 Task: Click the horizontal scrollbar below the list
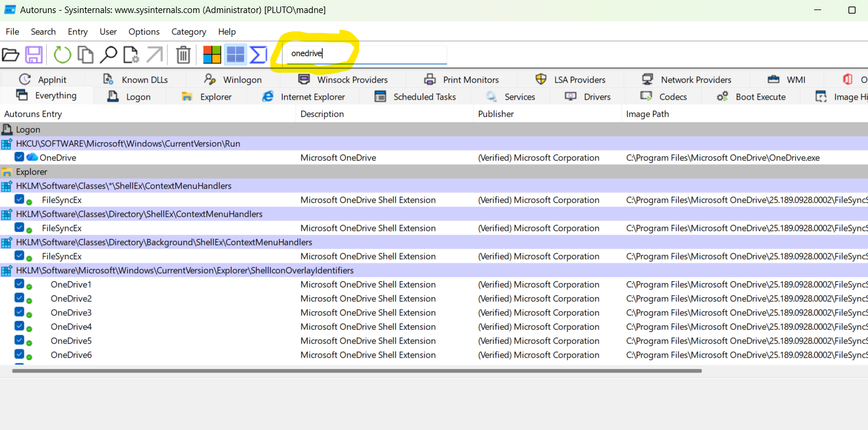click(357, 371)
